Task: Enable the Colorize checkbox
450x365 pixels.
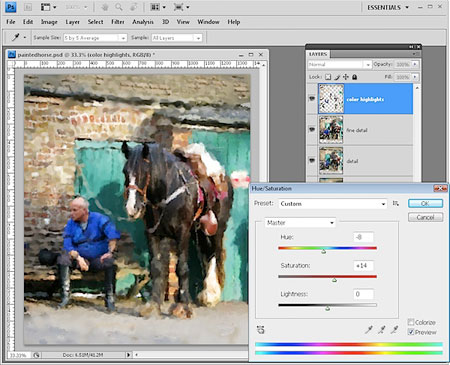Action: [411, 322]
